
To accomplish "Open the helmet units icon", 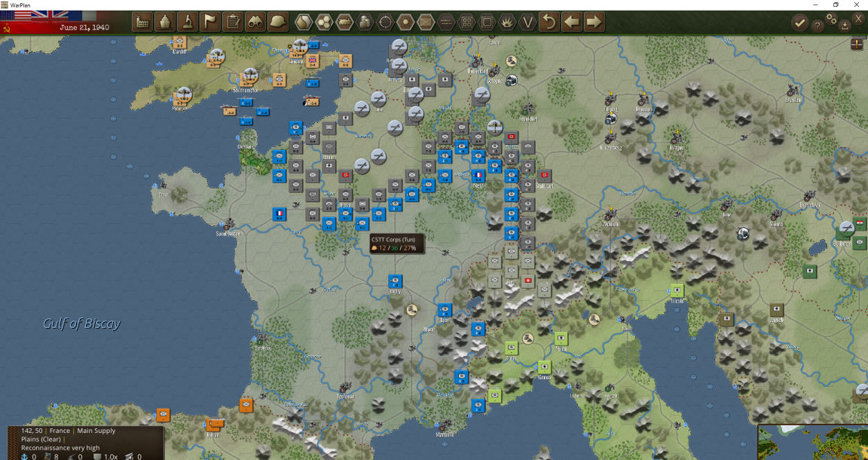I will pyautogui.click(x=278, y=22).
